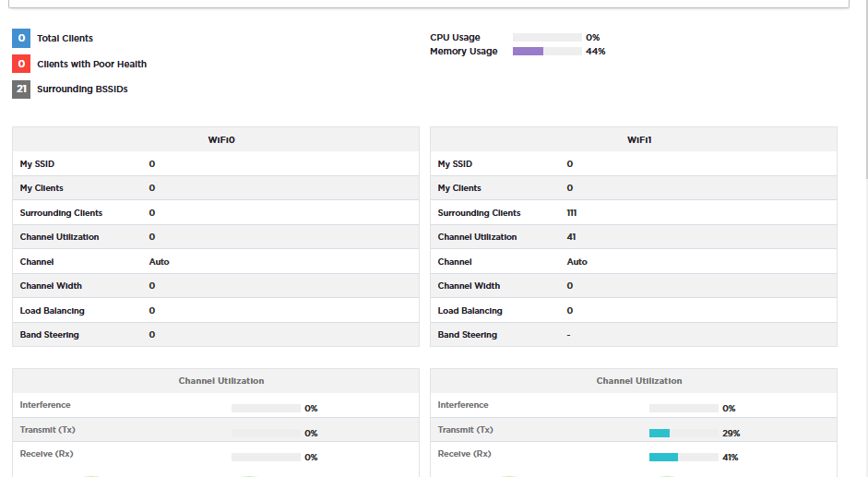This screenshot has height=477, width=868.
Task: Click the Memory Usage label
Action: pyautogui.click(x=464, y=52)
